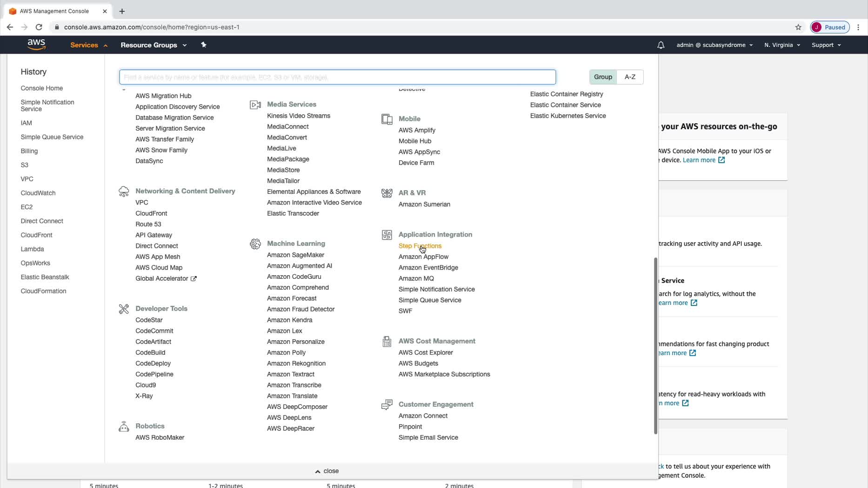The image size is (868, 488).
Task: Open Lambda from History list
Action: 33,249
